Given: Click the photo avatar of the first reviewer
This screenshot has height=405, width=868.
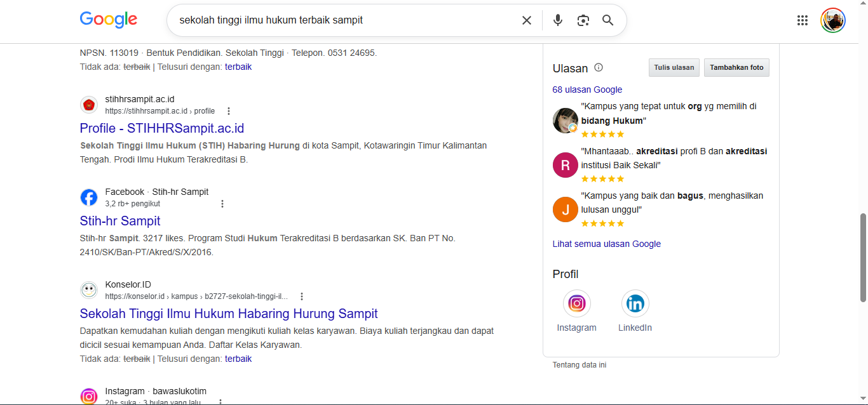Looking at the screenshot, I should (566, 121).
